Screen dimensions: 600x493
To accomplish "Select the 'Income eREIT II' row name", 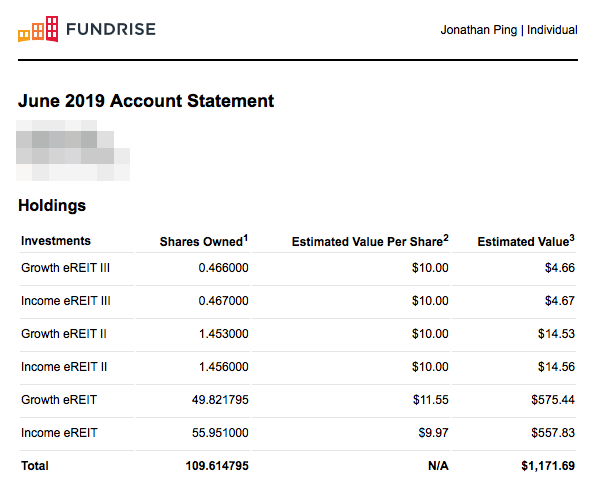I will pyautogui.click(x=64, y=367).
